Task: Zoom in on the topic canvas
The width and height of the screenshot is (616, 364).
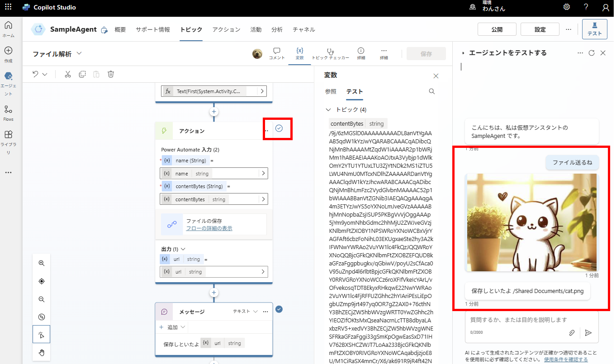Action: click(41, 263)
